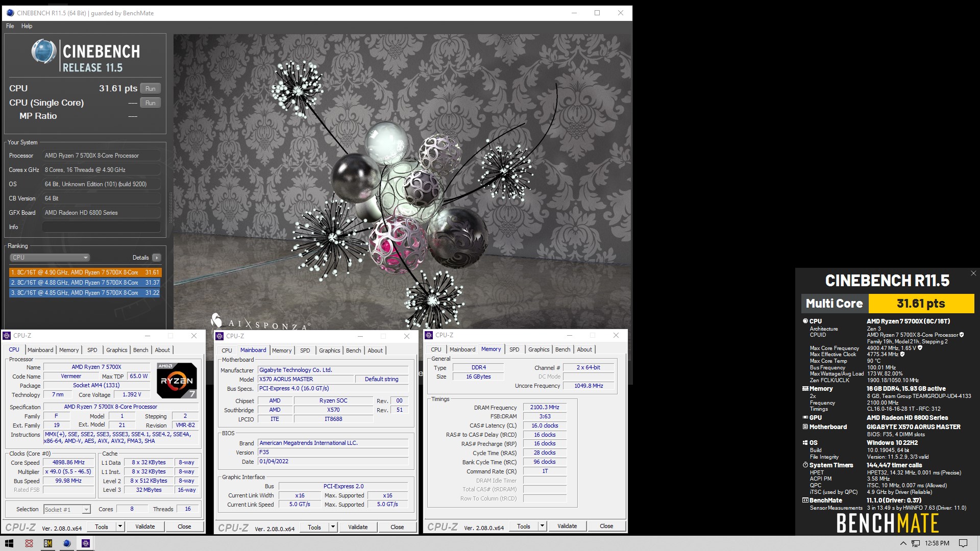This screenshot has width=980, height=551.
Task: Open the Windows Start menu
Action: pos(9,543)
